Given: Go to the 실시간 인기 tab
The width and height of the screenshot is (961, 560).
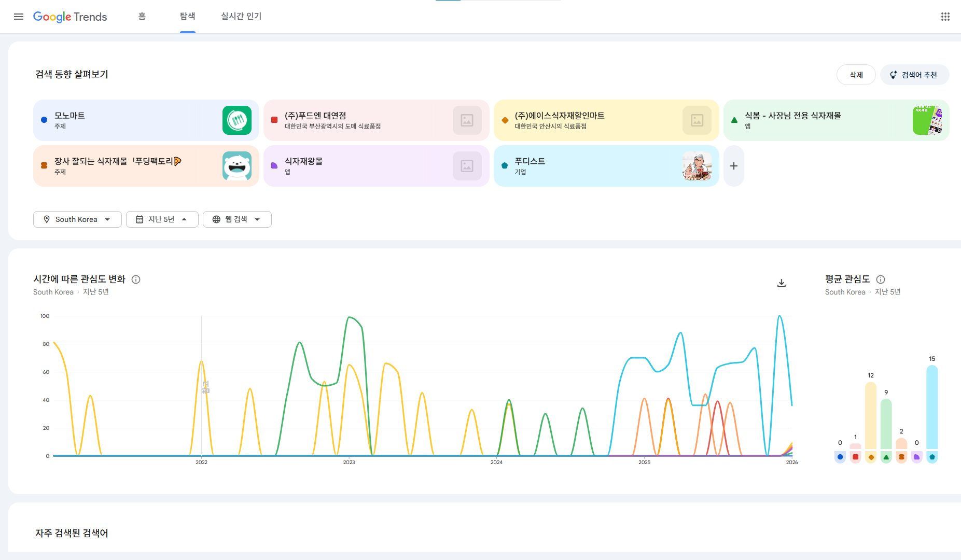Looking at the screenshot, I should point(241,17).
